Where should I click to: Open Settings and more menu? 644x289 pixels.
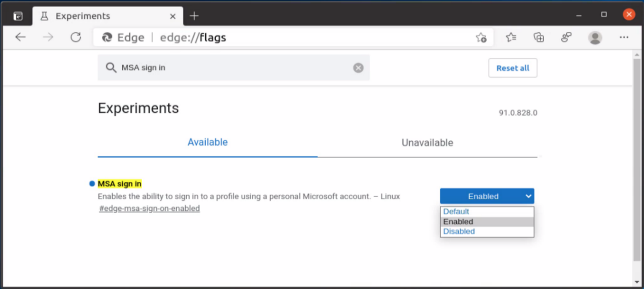(622, 37)
